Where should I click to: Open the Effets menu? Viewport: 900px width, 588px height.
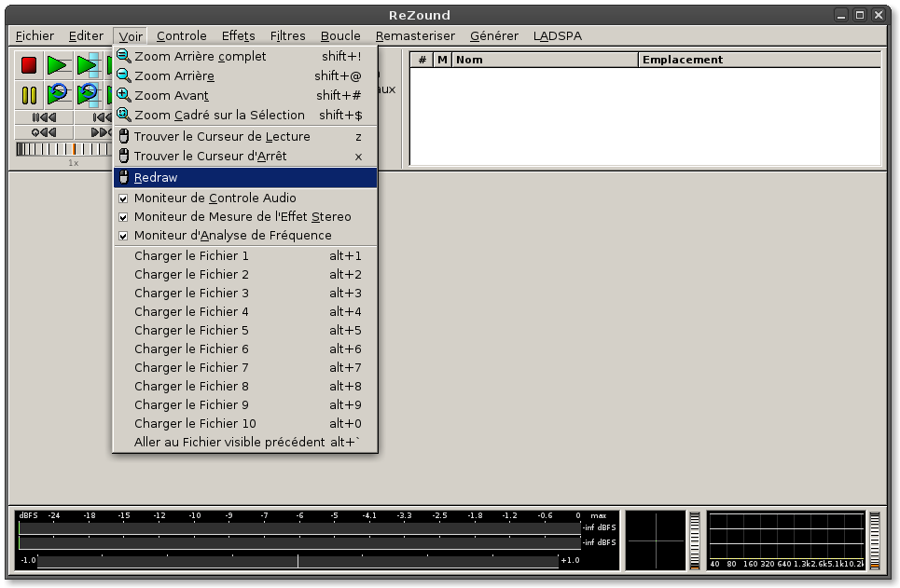click(x=238, y=36)
